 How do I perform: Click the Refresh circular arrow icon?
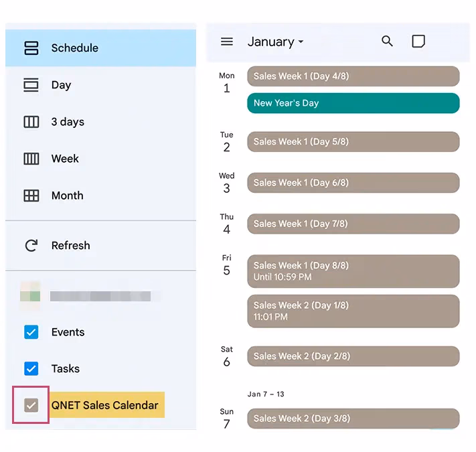click(31, 246)
